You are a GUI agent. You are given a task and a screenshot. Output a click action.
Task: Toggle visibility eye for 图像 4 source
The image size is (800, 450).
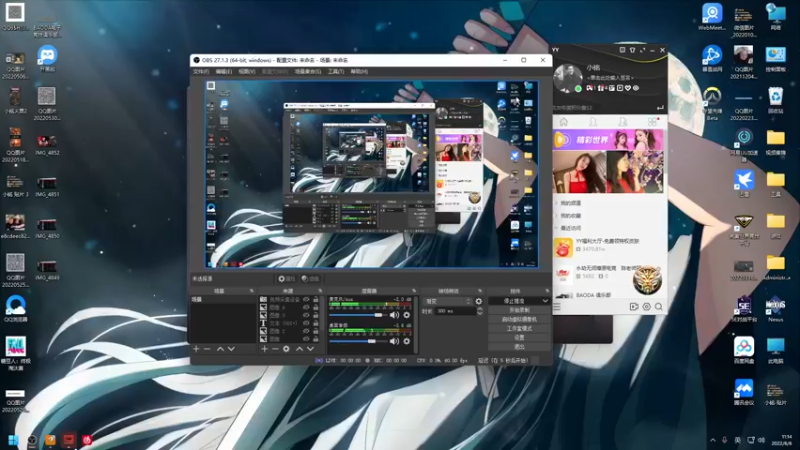306,308
